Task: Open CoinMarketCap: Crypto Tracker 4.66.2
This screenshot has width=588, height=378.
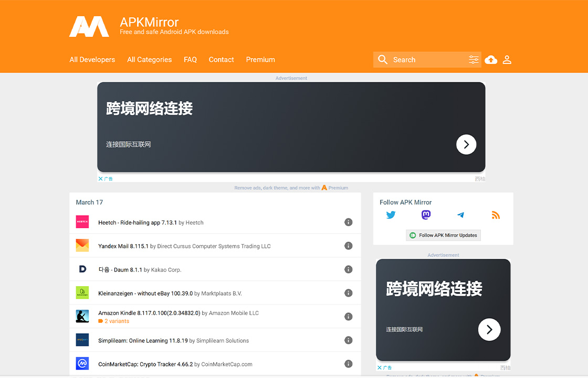Action: (x=145, y=364)
